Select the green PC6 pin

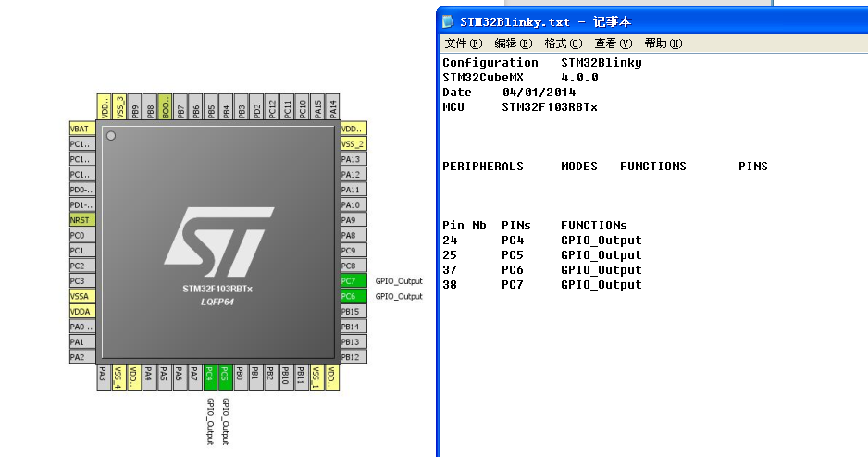pyautogui.click(x=353, y=296)
